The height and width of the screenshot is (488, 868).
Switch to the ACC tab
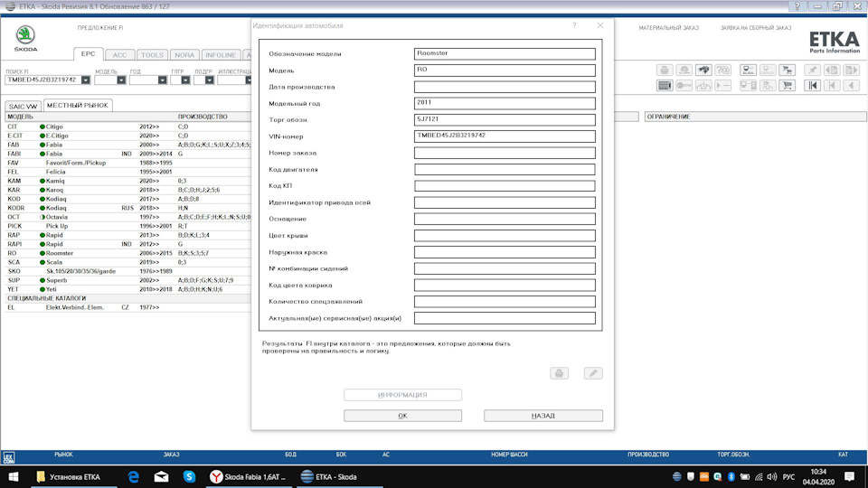pyautogui.click(x=119, y=55)
